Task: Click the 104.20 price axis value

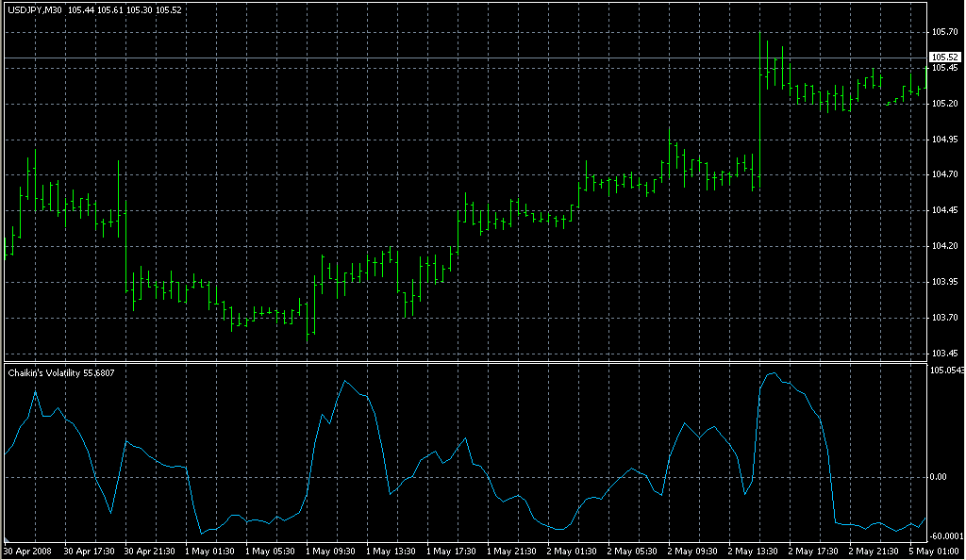Action: click(x=944, y=246)
